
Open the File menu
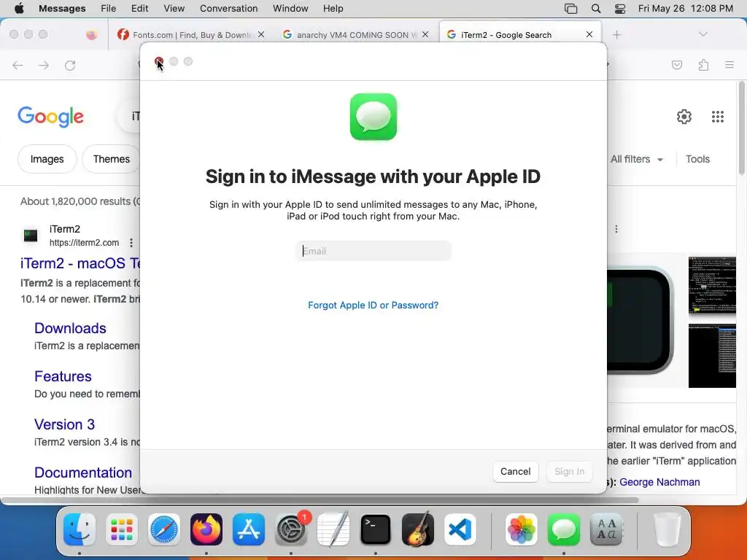click(x=109, y=9)
